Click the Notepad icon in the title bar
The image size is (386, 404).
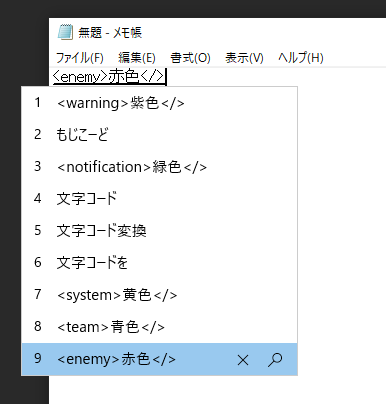click(x=65, y=32)
